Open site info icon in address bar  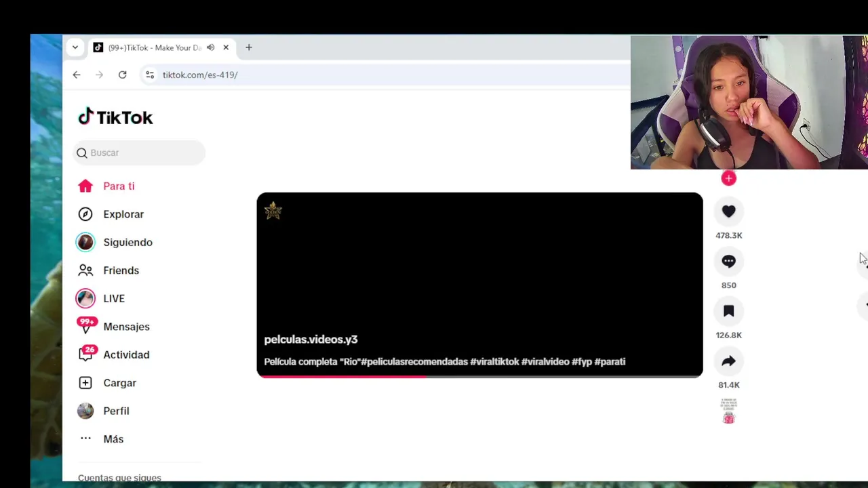(150, 75)
